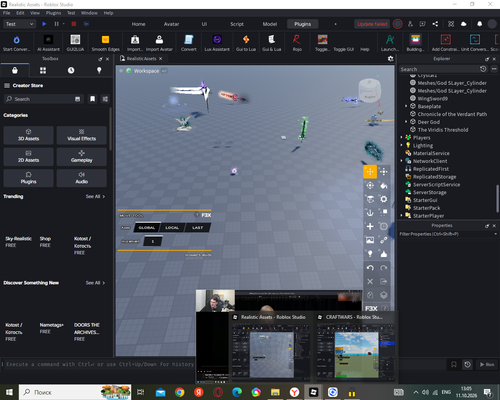The image size is (500, 400).
Task: Open the 3D Assets category
Action: [28, 135]
